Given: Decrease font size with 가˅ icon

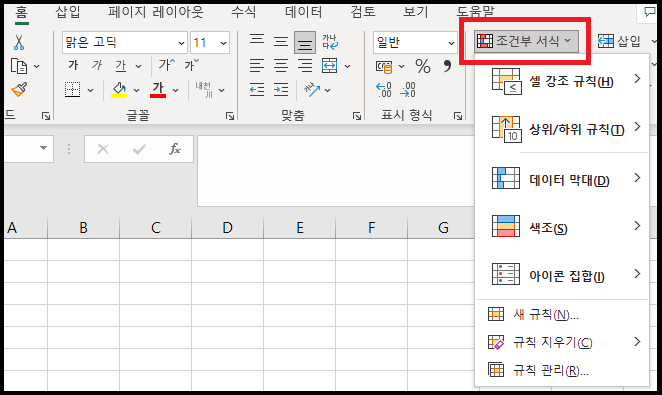Looking at the screenshot, I should [x=191, y=65].
